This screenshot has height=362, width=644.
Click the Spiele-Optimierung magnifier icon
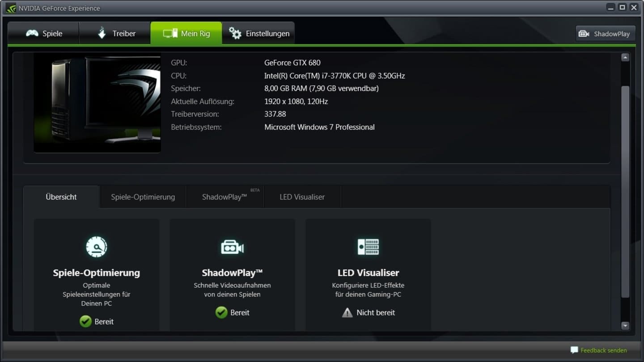coord(97,247)
